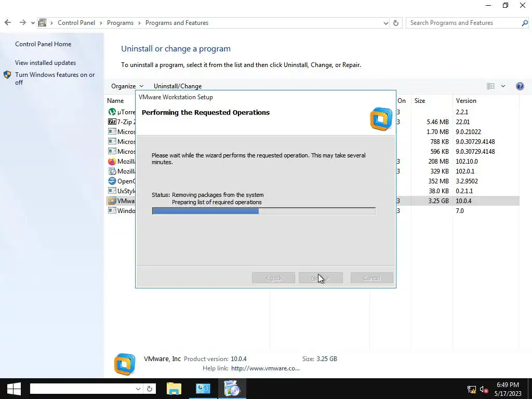Sort by the Size column header

[420, 101]
